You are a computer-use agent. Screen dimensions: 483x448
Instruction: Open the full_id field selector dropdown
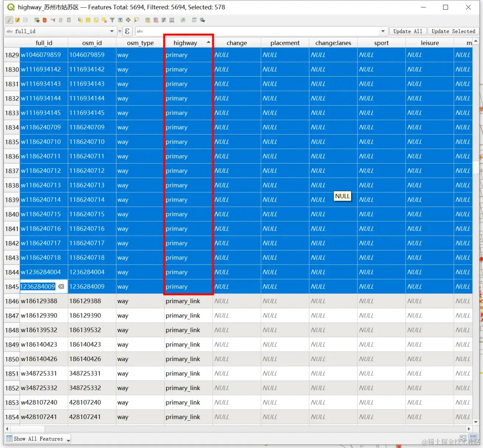[61, 31]
